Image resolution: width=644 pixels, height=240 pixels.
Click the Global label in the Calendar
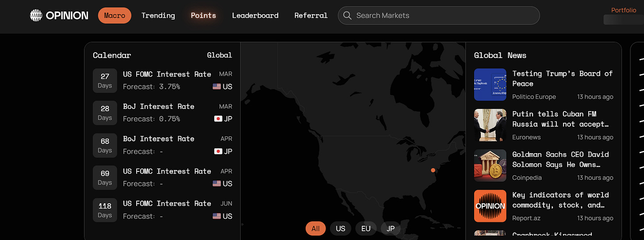coord(219,55)
